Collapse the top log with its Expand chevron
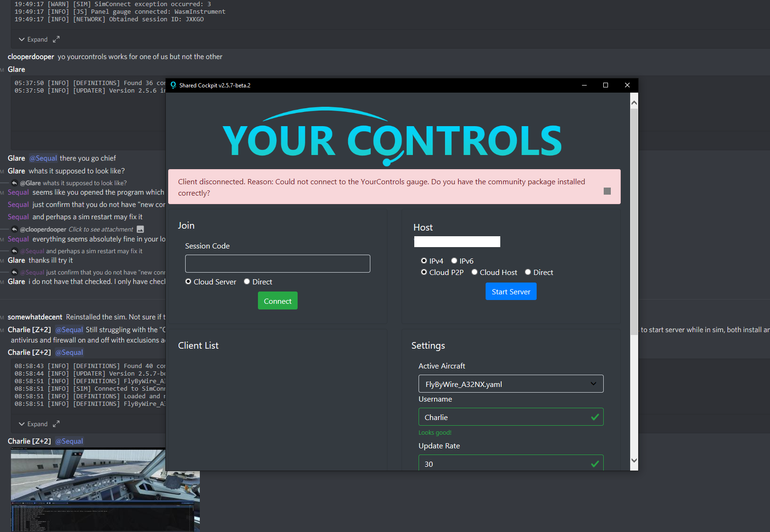 (22, 39)
